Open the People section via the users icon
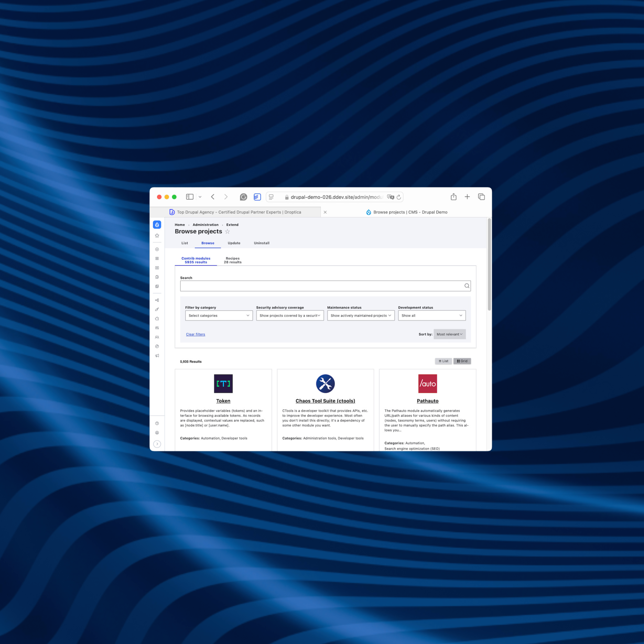Image resolution: width=644 pixels, height=644 pixels. pyautogui.click(x=157, y=337)
